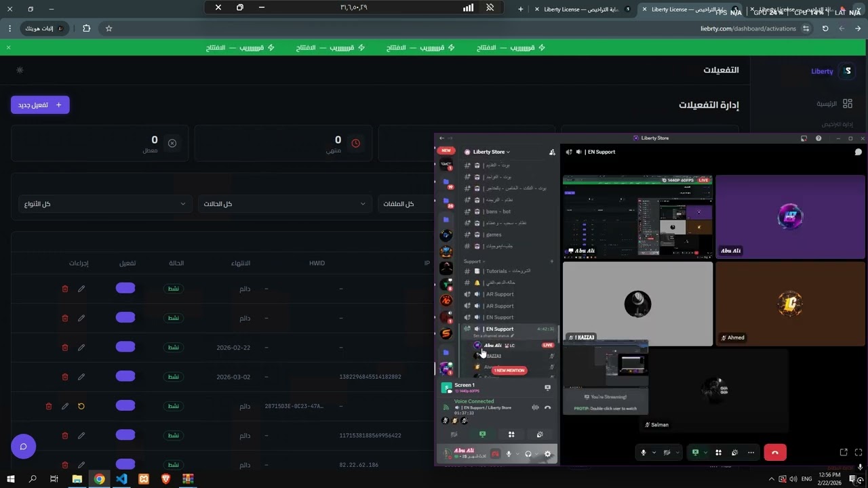Open headphone output options arrow in Discord user panel
Image resolution: width=868 pixels, height=488 pixels.
536,454
